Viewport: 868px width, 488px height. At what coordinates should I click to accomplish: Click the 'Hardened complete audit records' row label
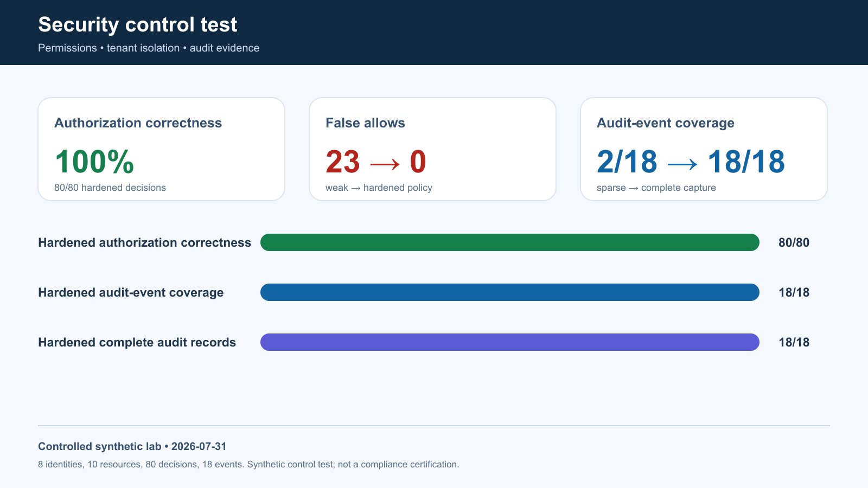pyautogui.click(x=137, y=342)
